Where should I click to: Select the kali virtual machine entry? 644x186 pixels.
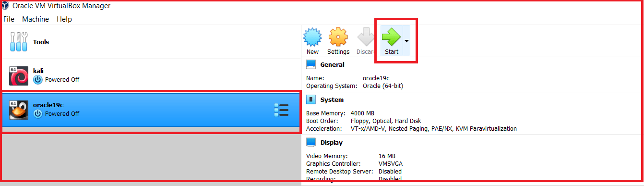pyautogui.click(x=151, y=75)
